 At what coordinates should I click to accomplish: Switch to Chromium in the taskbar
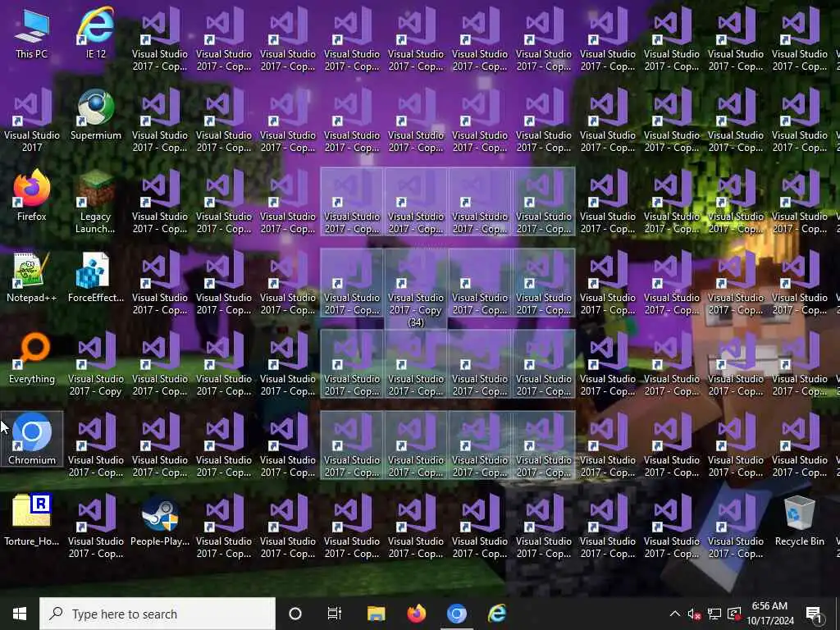click(456, 614)
